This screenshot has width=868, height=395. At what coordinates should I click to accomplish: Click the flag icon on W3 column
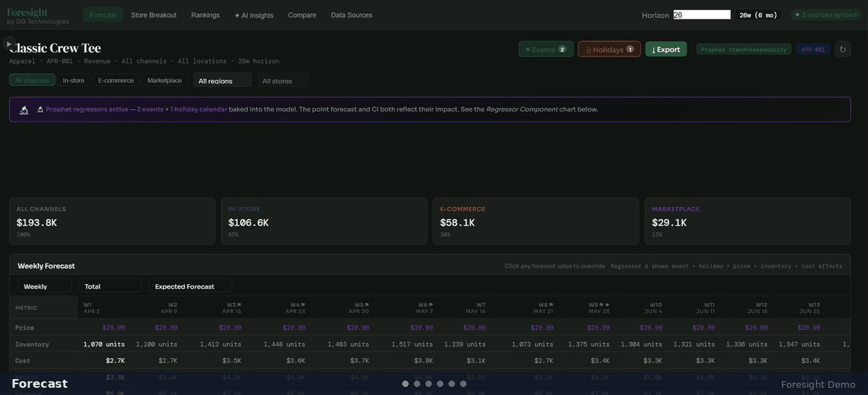239,305
